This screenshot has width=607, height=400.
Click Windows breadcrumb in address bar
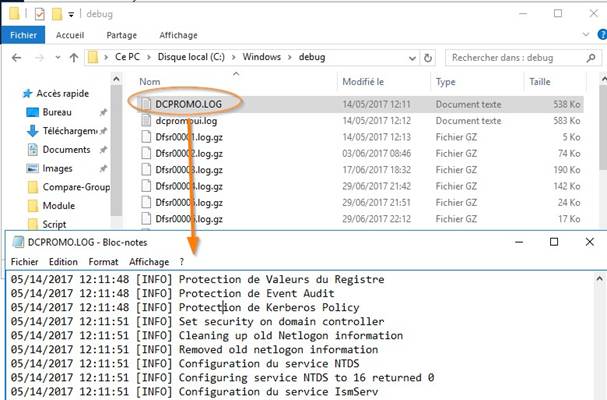pos(262,57)
